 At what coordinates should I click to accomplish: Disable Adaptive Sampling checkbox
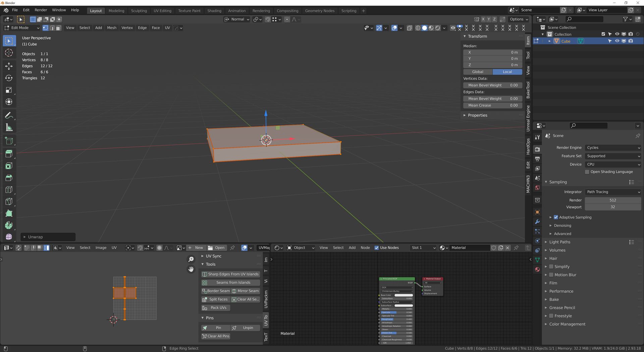556,217
